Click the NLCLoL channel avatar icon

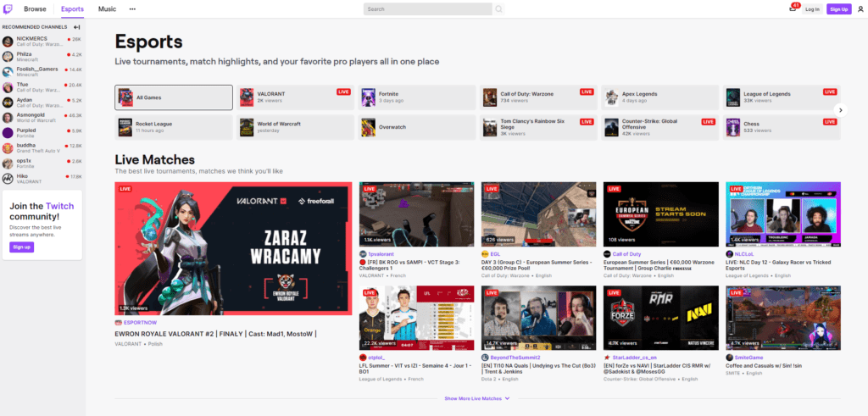730,253
